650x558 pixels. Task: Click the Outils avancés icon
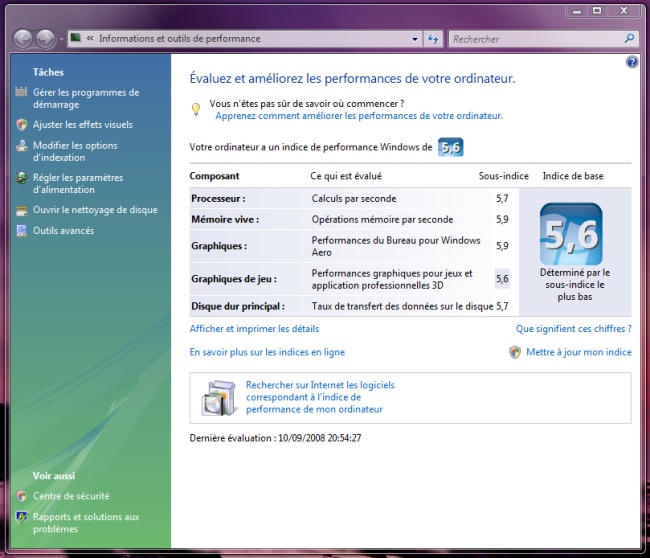(22, 230)
